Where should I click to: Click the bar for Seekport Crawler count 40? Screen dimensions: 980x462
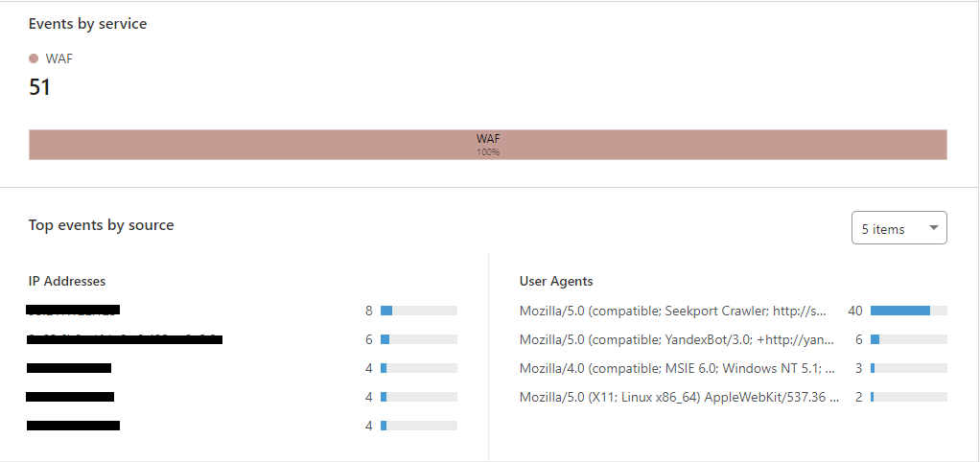coord(909,311)
